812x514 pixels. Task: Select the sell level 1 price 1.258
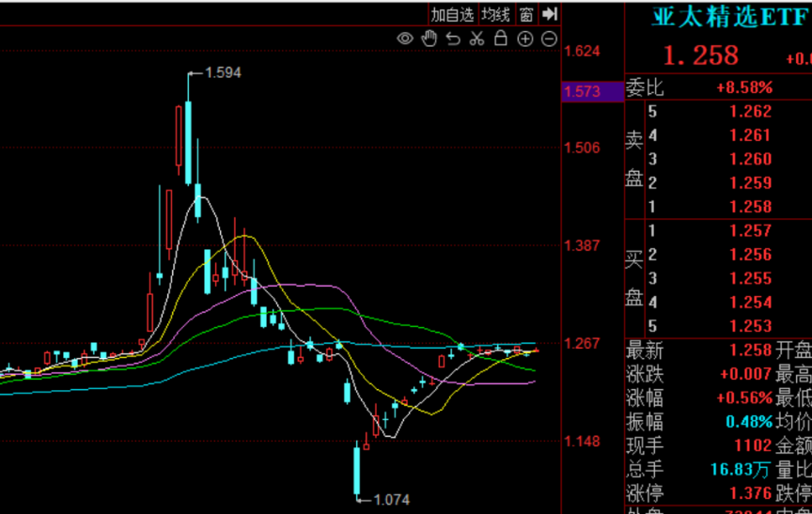click(x=750, y=207)
